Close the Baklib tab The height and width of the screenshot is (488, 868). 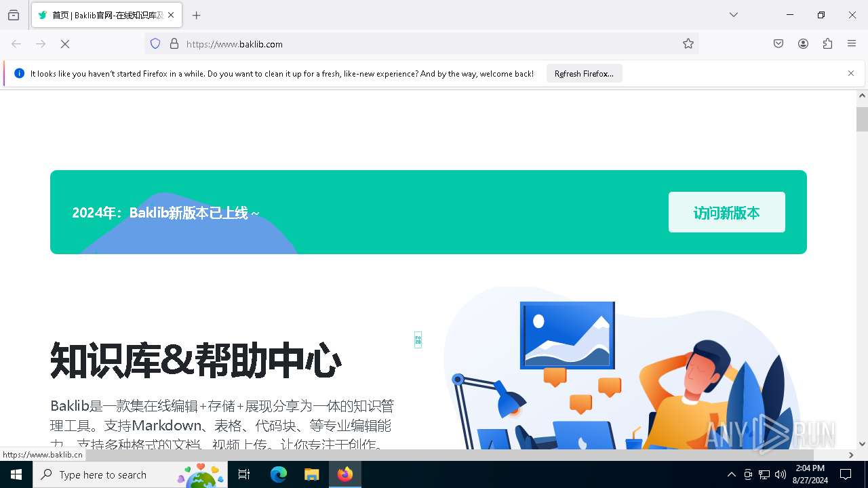point(171,15)
